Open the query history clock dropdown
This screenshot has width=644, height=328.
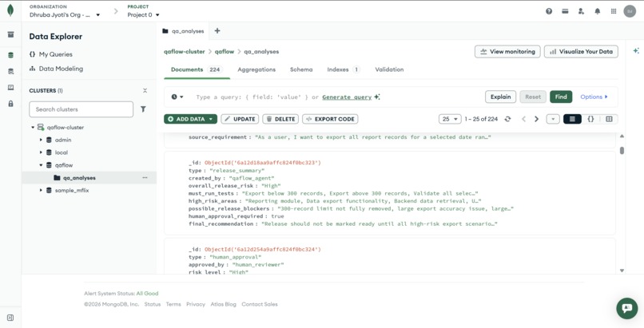(177, 97)
